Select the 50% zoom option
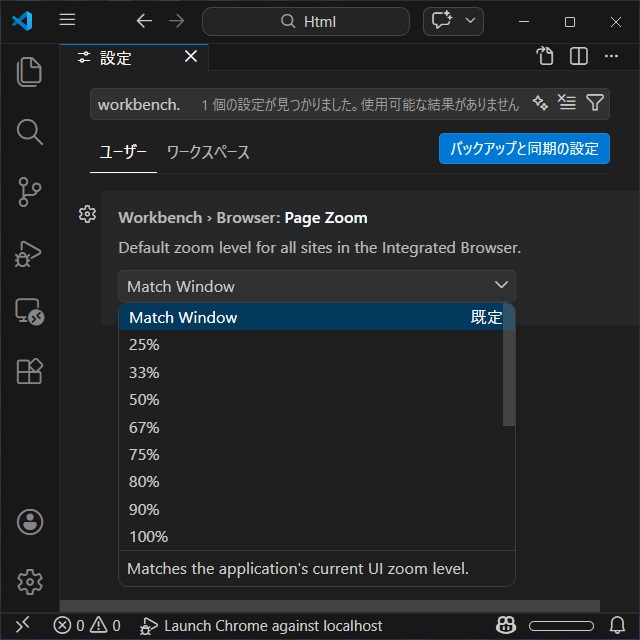Screen dimensions: 640x640 144,400
